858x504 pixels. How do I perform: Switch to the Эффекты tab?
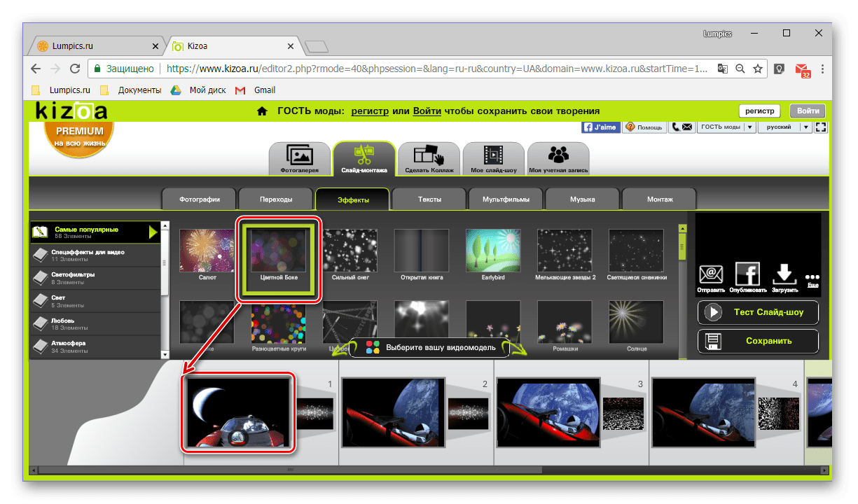click(352, 199)
